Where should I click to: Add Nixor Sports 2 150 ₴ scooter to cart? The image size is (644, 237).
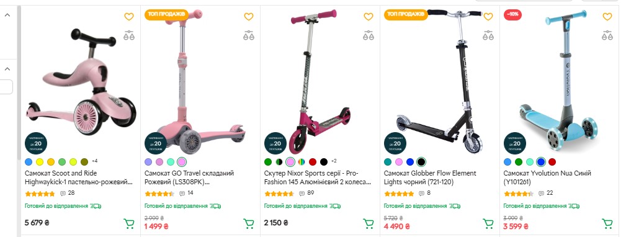pyautogui.click(x=369, y=223)
